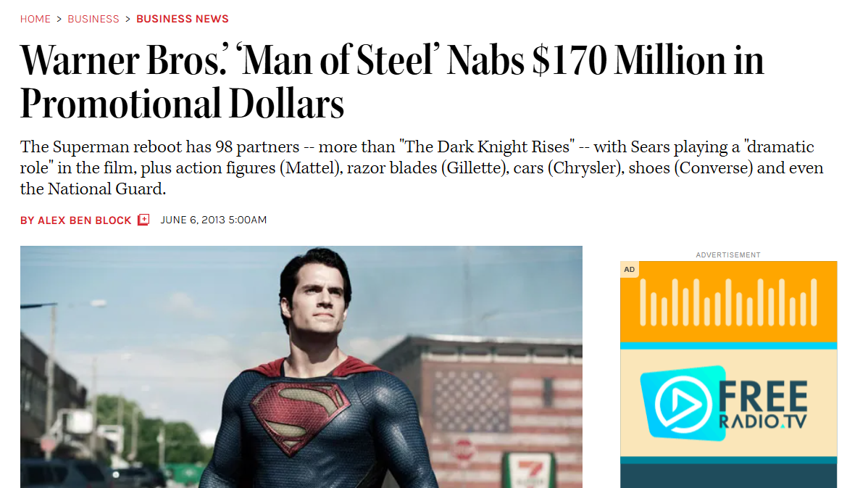Open the BUSINESS NEWS breadcrumb category
The image size is (868, 488).
pos(183,19)
